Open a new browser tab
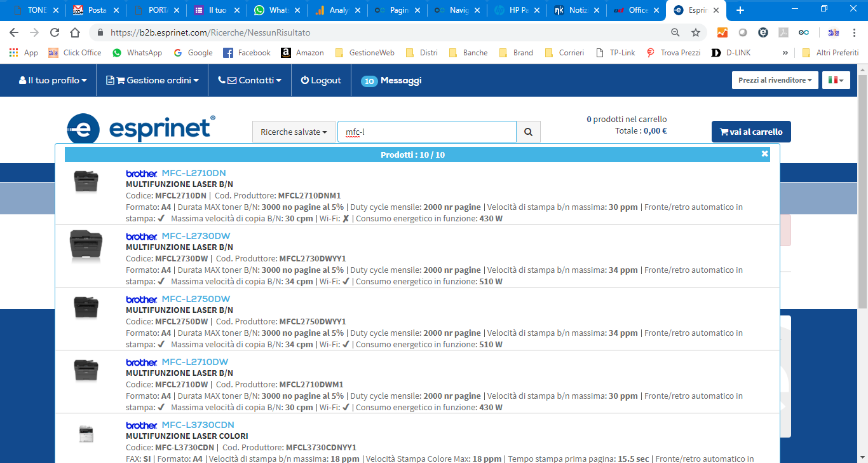This screenshot has width=868, height=463. coord(740,10)
